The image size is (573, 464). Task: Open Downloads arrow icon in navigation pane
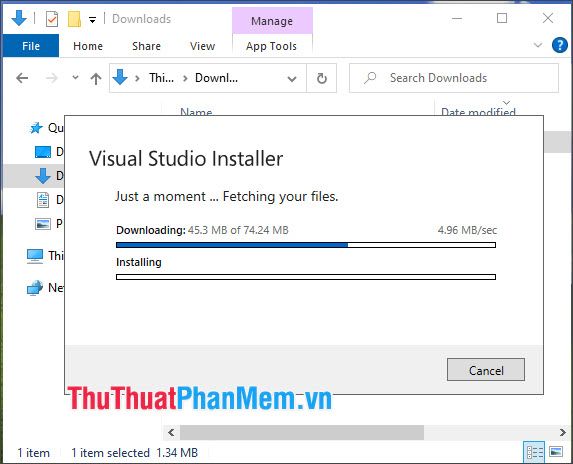coord(43,176)
